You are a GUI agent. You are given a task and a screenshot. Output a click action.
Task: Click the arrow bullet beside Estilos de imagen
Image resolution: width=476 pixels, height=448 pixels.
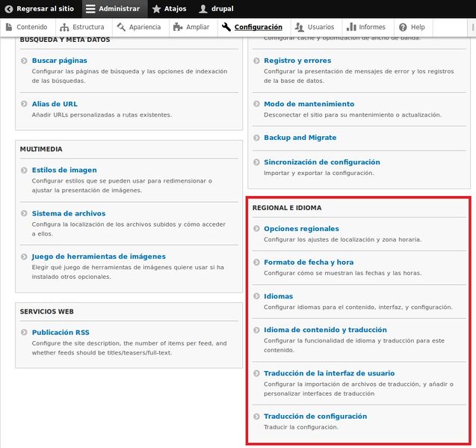click(24, 171)
